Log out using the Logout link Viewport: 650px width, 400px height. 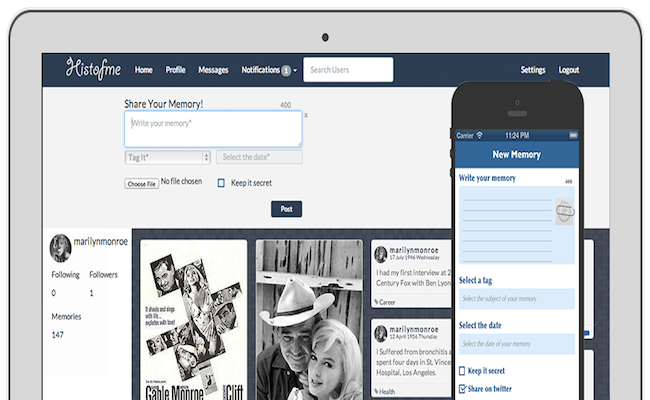[568, 70]
